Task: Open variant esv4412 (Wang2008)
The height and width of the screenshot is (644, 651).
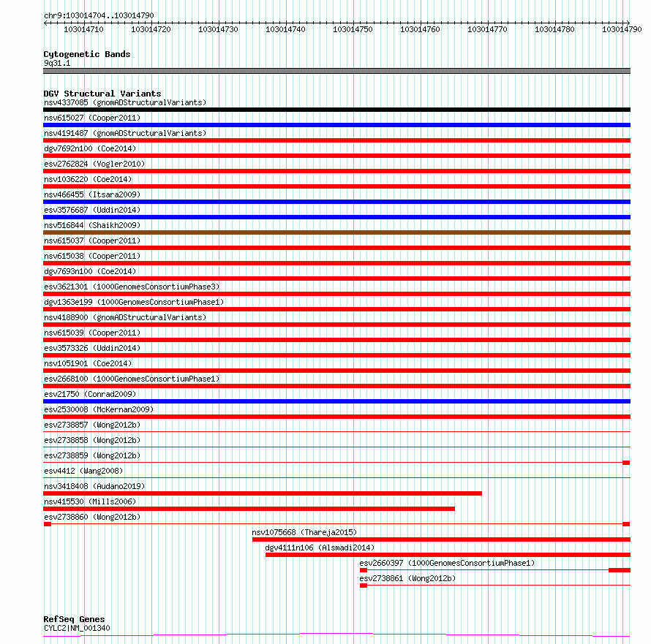Action: 83,471
